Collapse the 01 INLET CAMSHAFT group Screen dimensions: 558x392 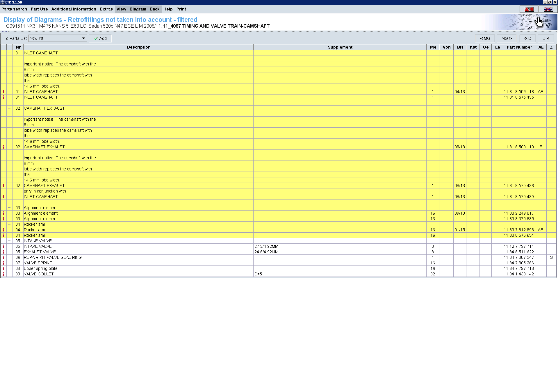[9, 53]
